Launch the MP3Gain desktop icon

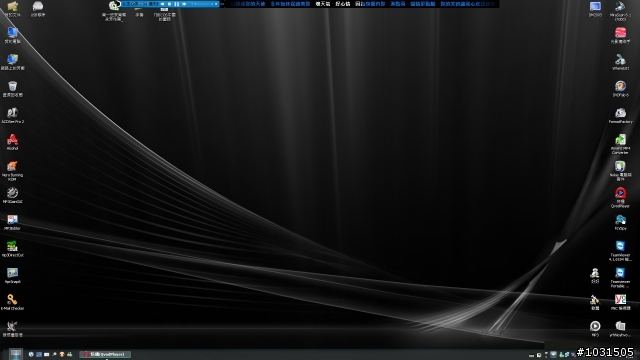[12, 193]
